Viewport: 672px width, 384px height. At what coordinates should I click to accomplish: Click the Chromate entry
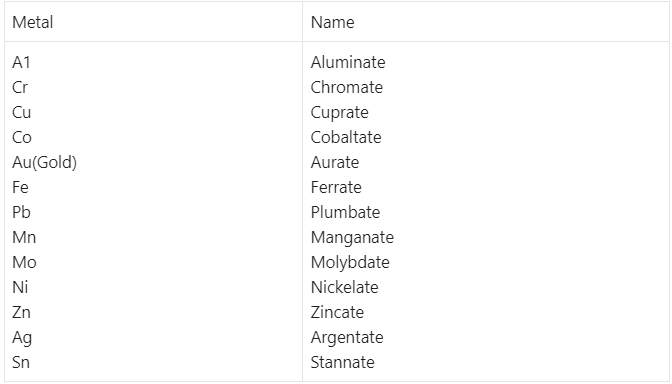(x=347, y=87)
